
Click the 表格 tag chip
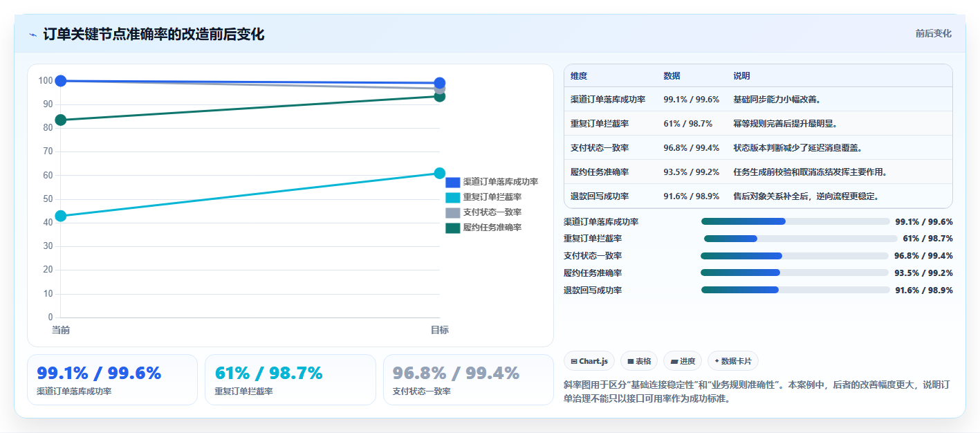(x=639, y=361)
